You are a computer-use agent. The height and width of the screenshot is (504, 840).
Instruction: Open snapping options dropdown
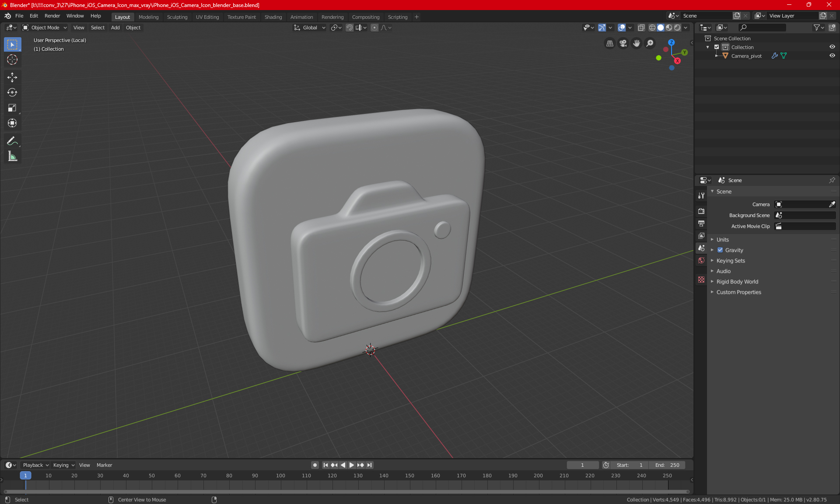361,28
